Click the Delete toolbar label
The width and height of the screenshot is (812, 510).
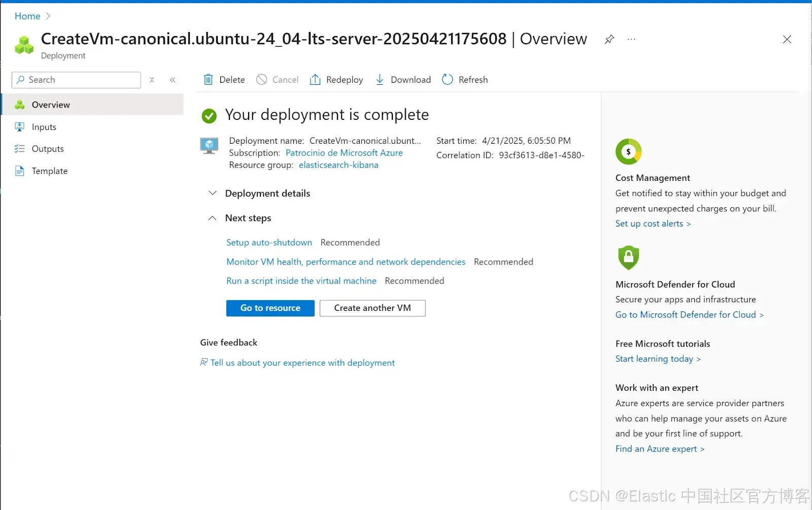tap(232, 80)
